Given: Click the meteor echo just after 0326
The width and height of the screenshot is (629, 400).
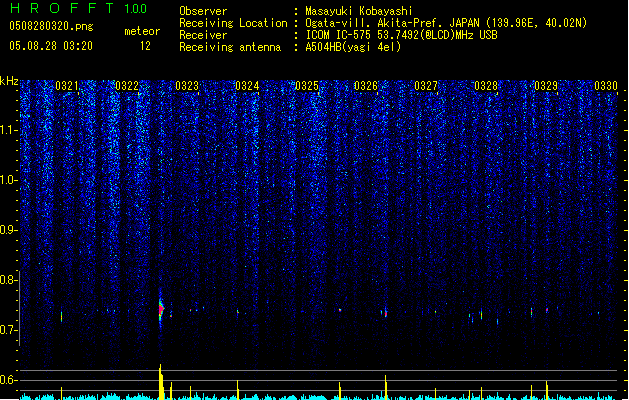Looking at the screenshot, I should [x=386, y=313].
